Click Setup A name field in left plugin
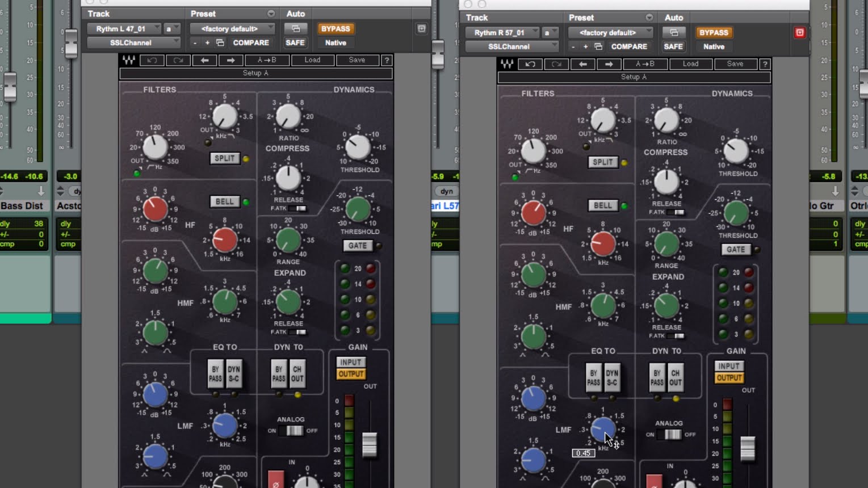Screen dimensions: 868x488 pyautogui.click(x=256, y=73)
